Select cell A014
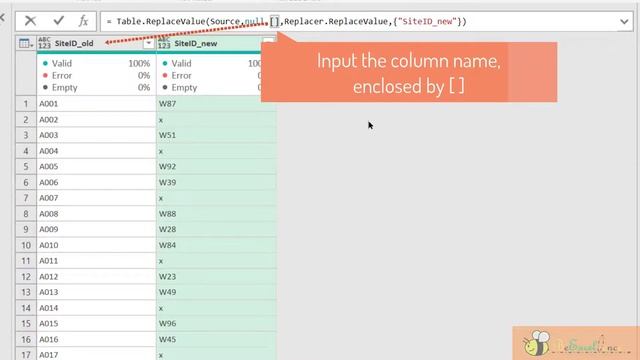Viewport: 640px width, 360px height. point(96,308)
